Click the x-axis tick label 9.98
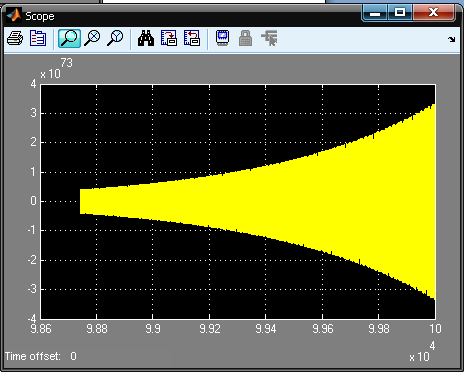This screenshot has height=372, width=464. tap(379, 329)
